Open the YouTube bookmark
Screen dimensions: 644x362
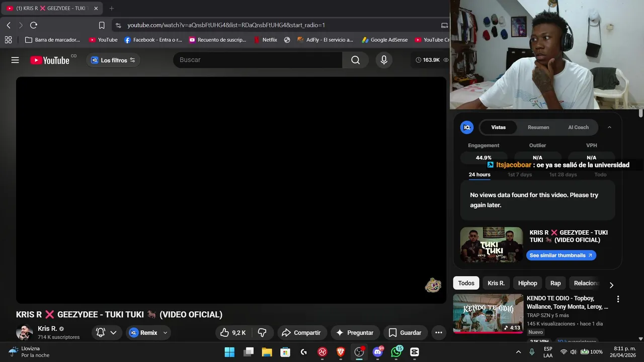[103, 40]
